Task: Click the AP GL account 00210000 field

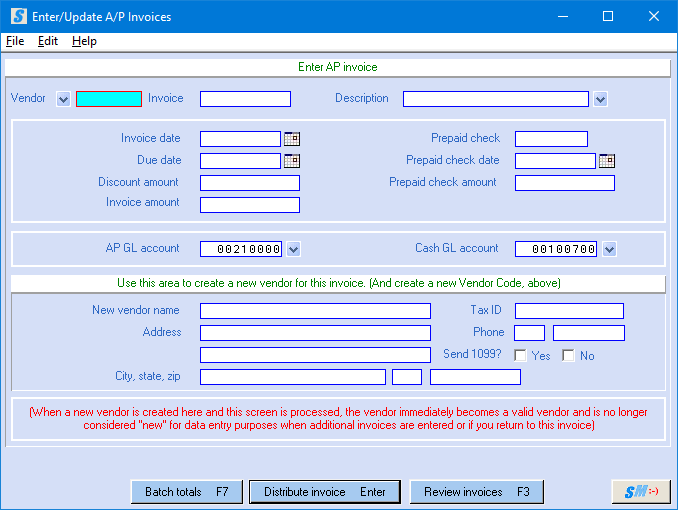Action: click(x=241, y=249)
